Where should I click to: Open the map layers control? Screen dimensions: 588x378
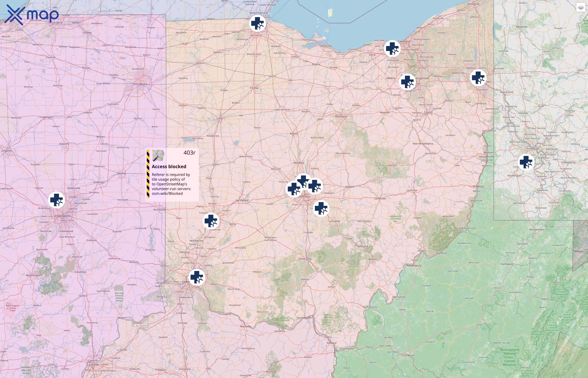(581, 7)
